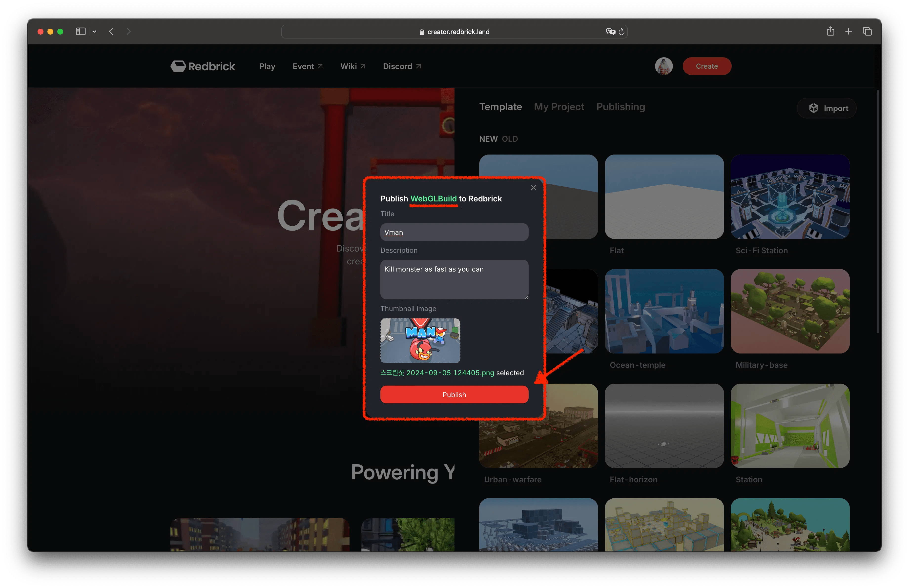Select the OLD templates filter
This screenshot has height=588, width=909.
click(510, 139)
